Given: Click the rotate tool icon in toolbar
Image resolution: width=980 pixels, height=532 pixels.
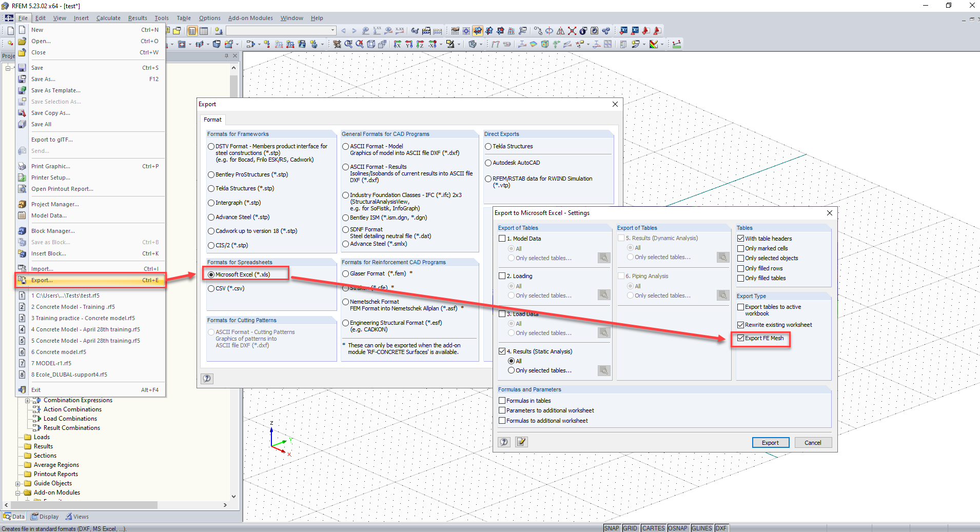Looking at the screenshot, I should (x=549, y=31).
